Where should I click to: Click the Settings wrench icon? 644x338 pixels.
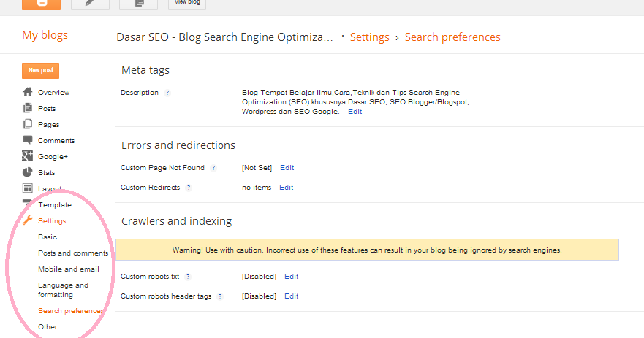coord(28,220)
